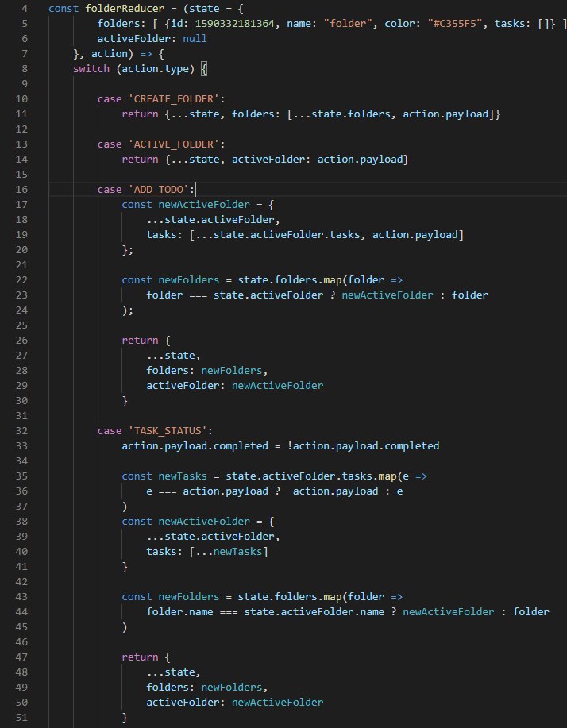This screenshot has height=728, width=567.
Task: Click folder.name at the start of line 44
Action: click(x=179, y=612)
